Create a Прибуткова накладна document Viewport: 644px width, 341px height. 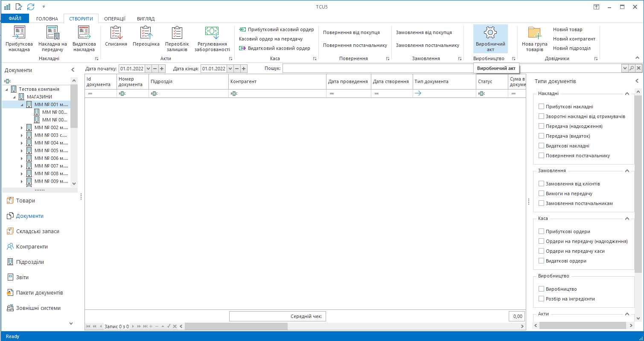point(19,39)
